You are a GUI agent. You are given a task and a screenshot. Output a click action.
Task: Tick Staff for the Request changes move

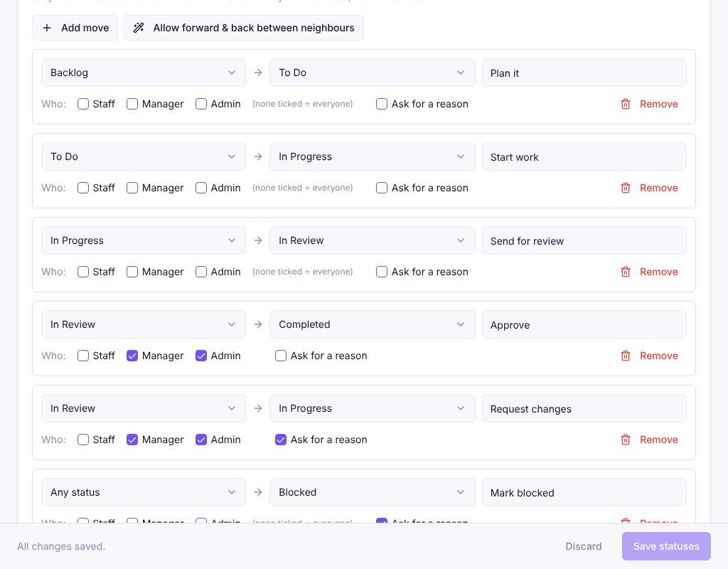83,440
